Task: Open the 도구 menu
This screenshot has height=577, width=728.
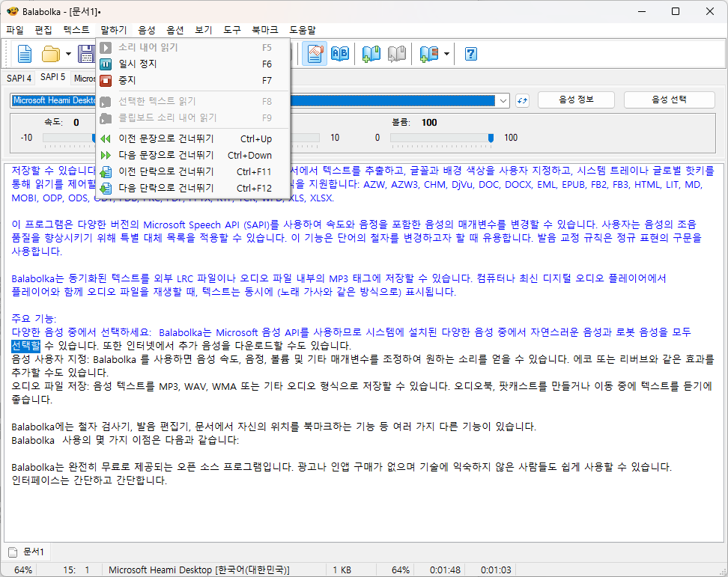Action: (x=231, y=30)
